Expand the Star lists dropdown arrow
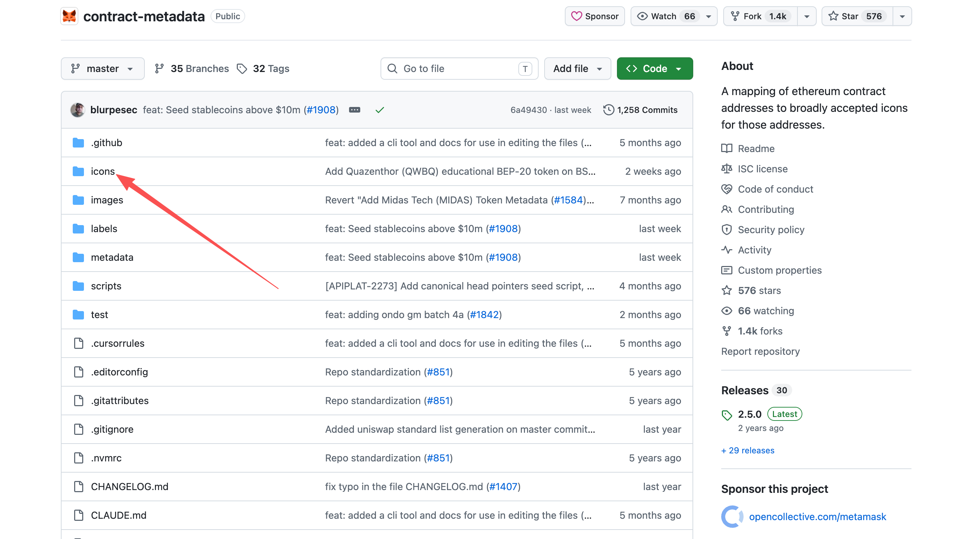The height and width of the screenshot is (539, 980). pyautogui.click(x=902, y=16)
